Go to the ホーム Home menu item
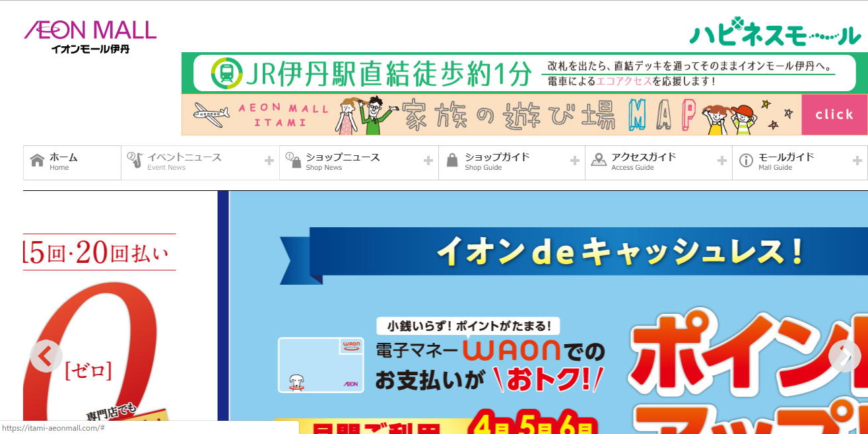 click(72, 163)
